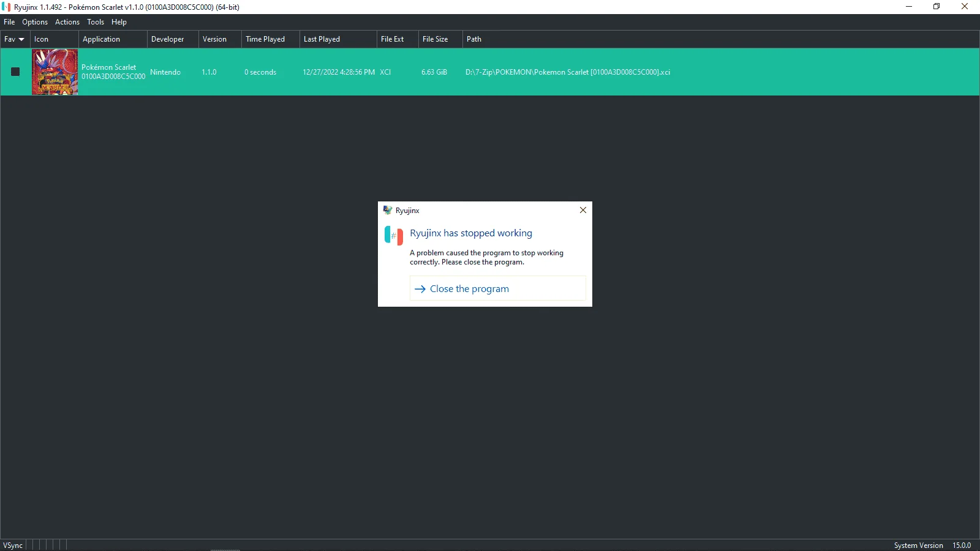Sort by the File Ext column header

pos(398,39)
